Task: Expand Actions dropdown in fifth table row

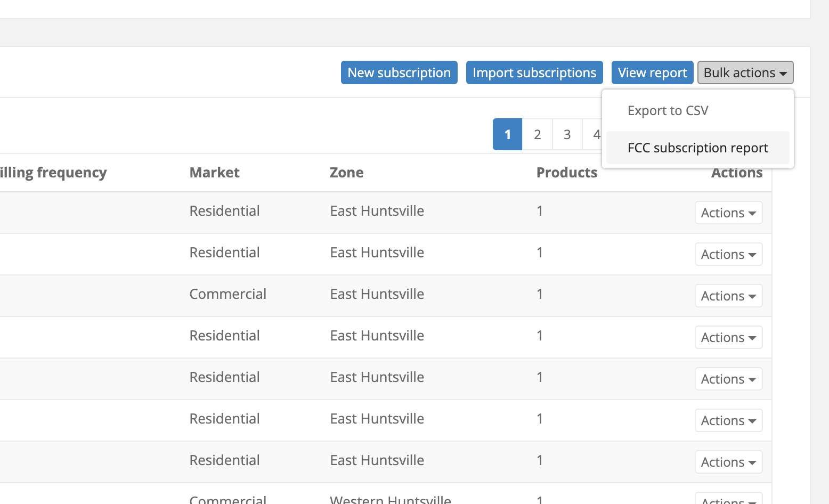Action: 728,379
